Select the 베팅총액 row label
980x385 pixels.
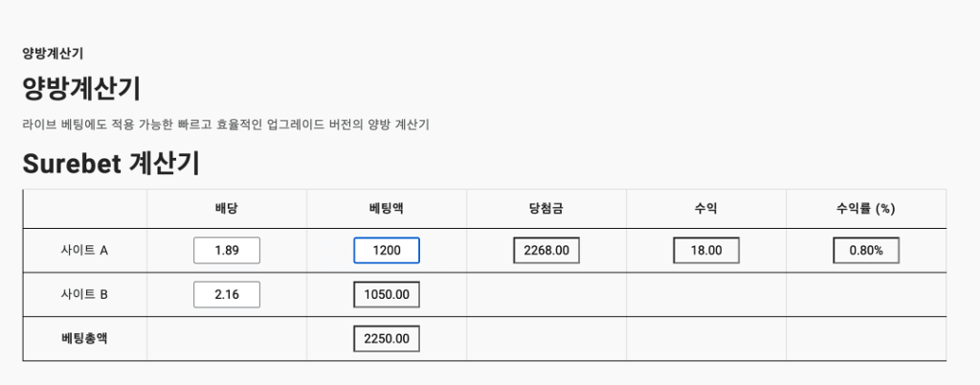point(84,338)
